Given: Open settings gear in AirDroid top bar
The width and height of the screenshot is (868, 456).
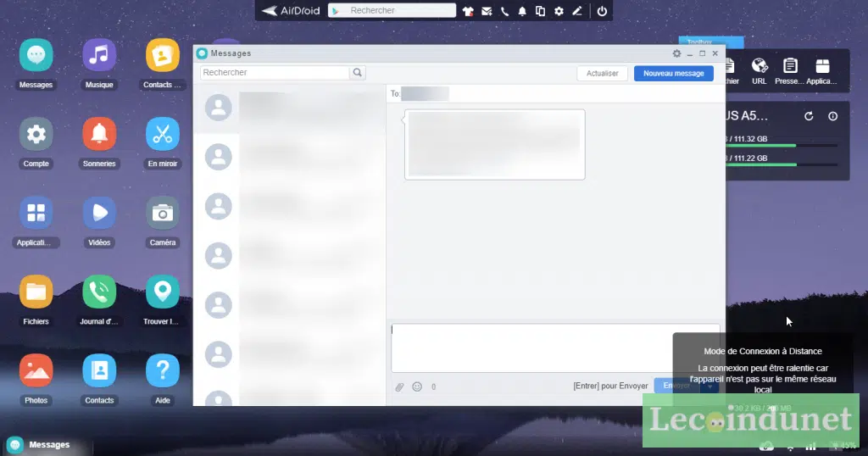Looking at the screenshot, I should pyautogui.click(x=559, y=11).
